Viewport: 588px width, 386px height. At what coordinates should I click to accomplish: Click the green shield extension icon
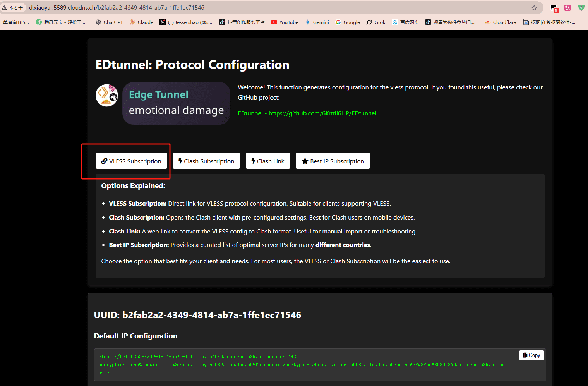coord(581,8)
